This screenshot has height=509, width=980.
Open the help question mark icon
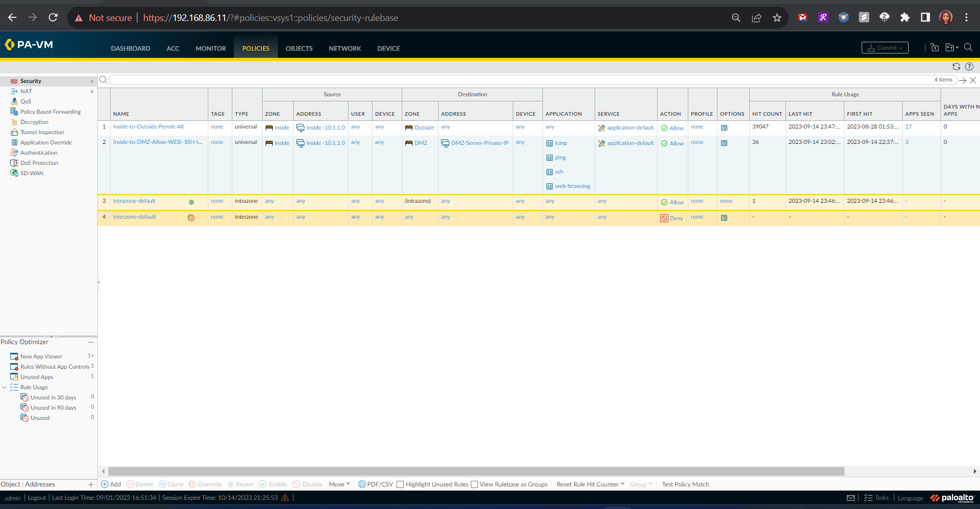click(969, 67)
